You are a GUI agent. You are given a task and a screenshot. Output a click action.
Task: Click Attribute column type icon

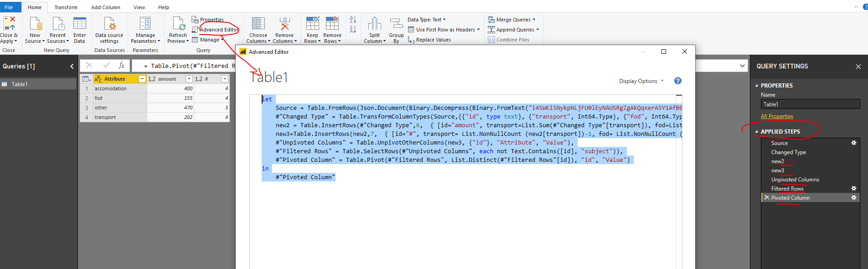coord(98,79)
